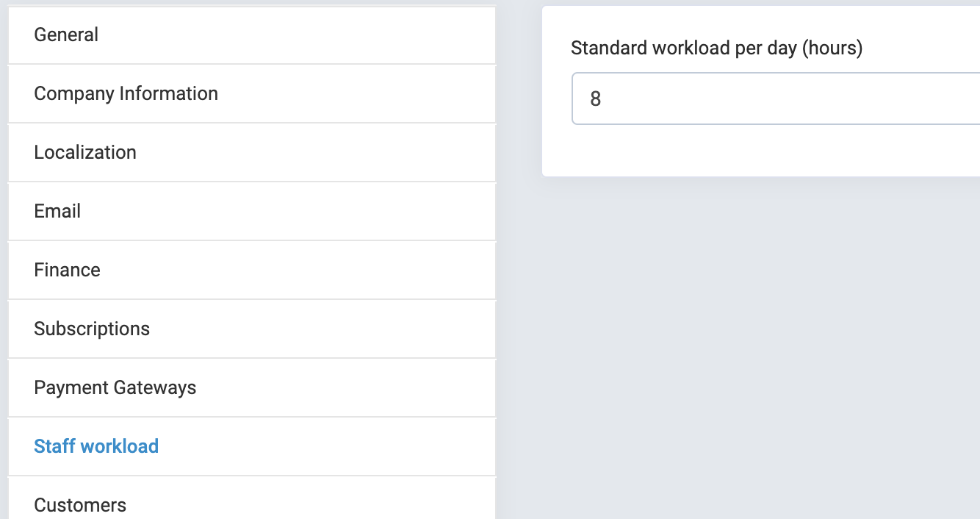
Task: Click the "Payment Gateways" sidebar link
Action: [115, 388]
